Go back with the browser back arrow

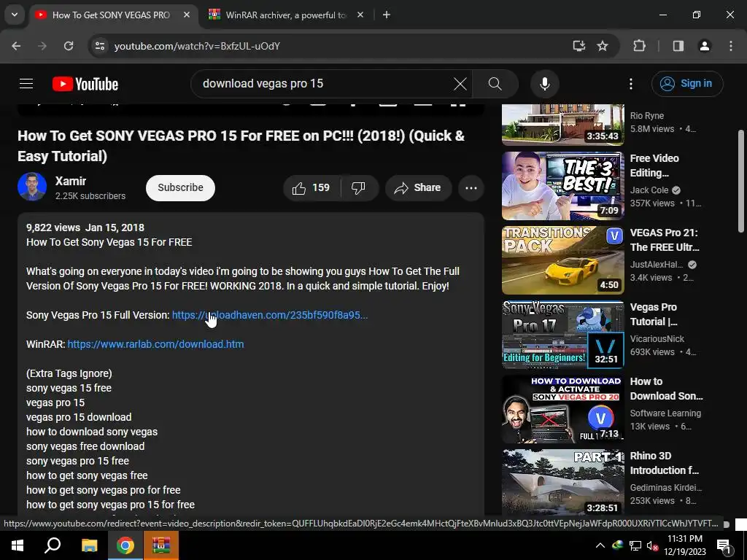pos(16,46)
